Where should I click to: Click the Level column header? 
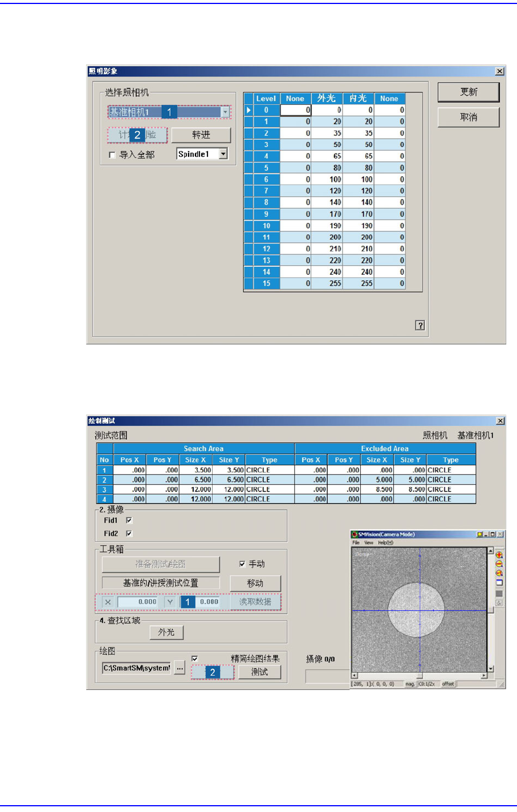pyautogui.click(x=266, y=99)
